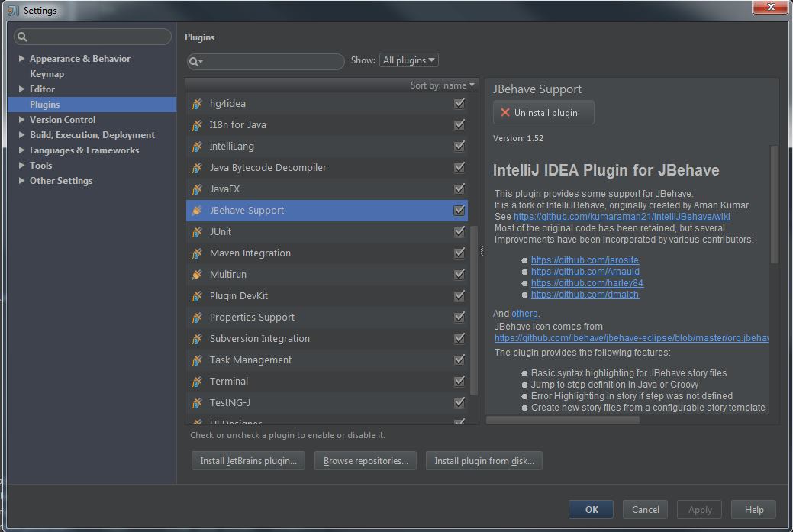Focus the plugins search field
This screenshot has width=793, height=532.
coord(266,62)
